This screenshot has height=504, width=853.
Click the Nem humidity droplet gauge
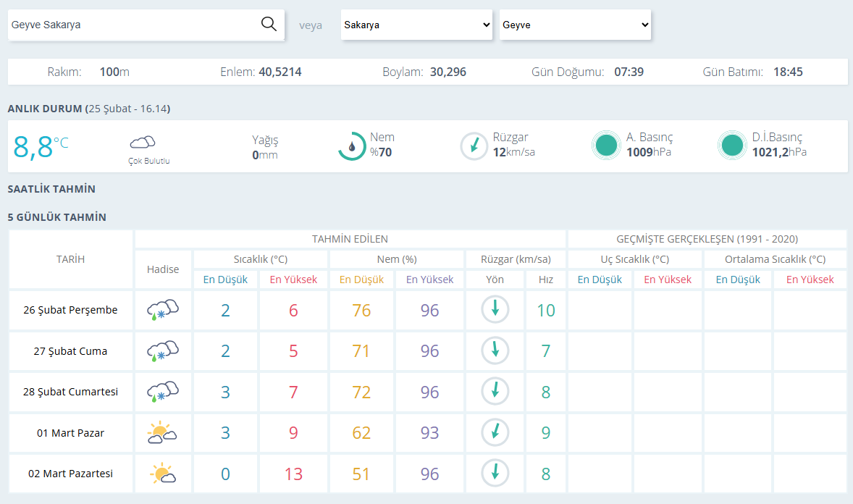point(352,146)
